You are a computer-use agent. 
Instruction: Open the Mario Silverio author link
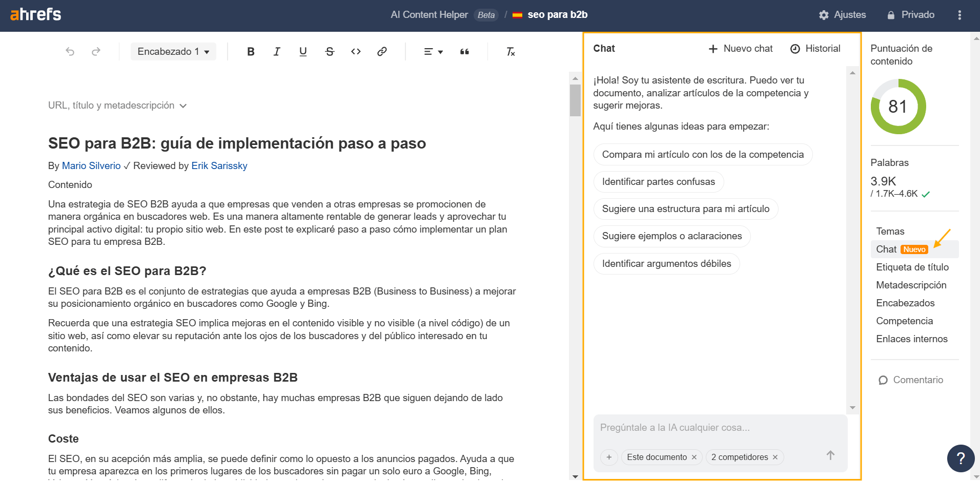click(91, 166)
